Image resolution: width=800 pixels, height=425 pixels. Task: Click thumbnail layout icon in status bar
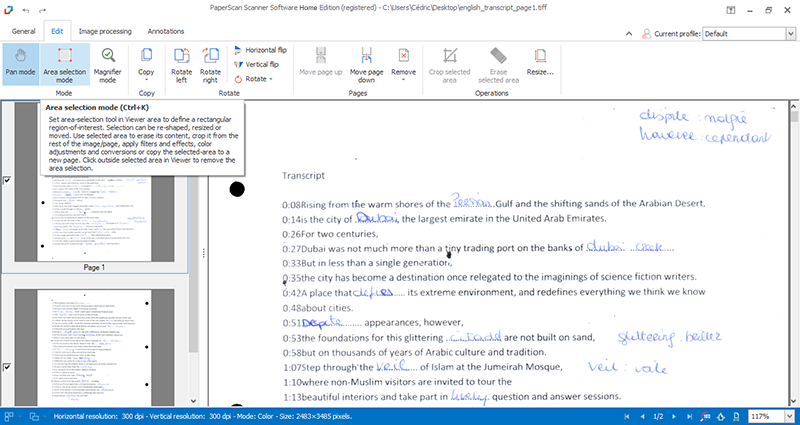pos(9,416)
